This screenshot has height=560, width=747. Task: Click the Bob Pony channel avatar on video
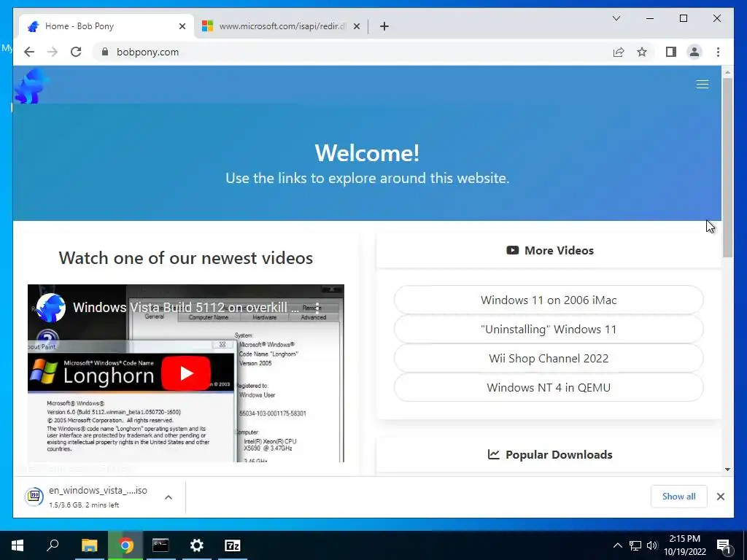pyautogui.click(x=51, y=308)
